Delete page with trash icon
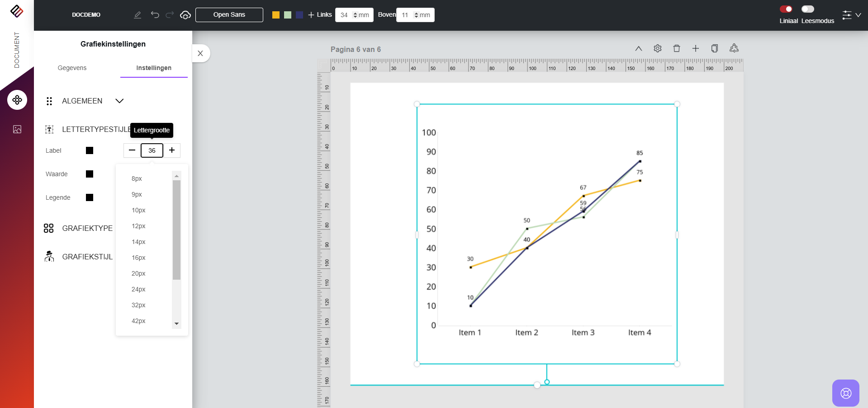The height and width of the screenshot is (408, 868). coord(676,48)
